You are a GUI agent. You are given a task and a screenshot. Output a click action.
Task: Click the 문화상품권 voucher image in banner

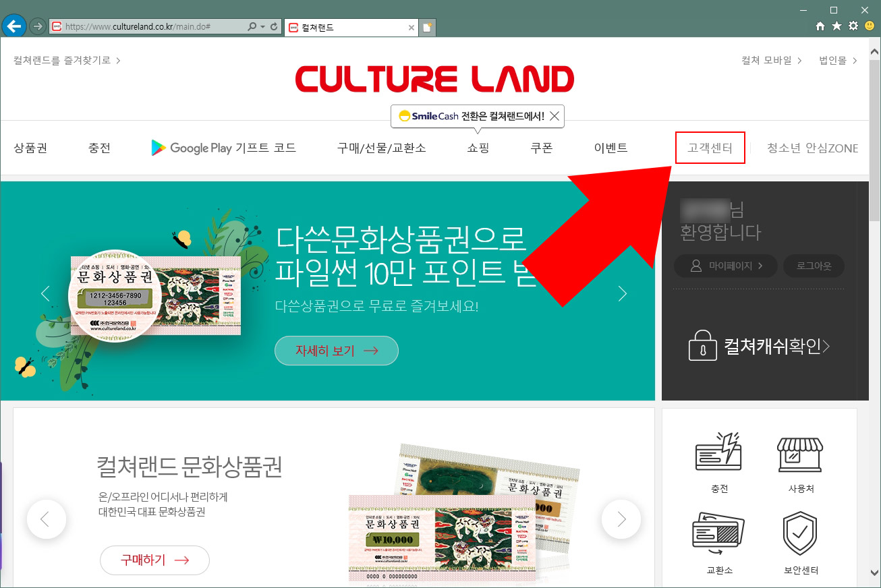click(x=155, y=295)
